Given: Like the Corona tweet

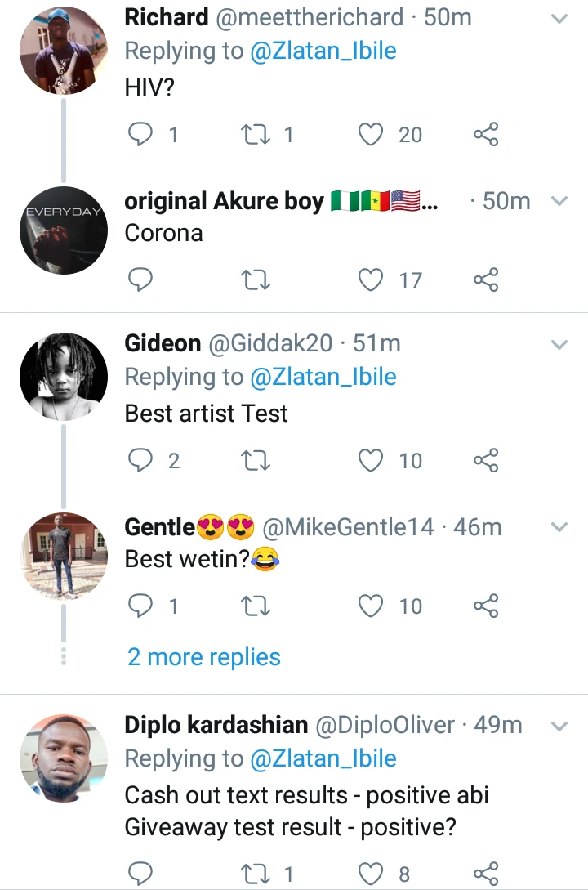Looking at the screenshot, I should [x=372, y=280].
